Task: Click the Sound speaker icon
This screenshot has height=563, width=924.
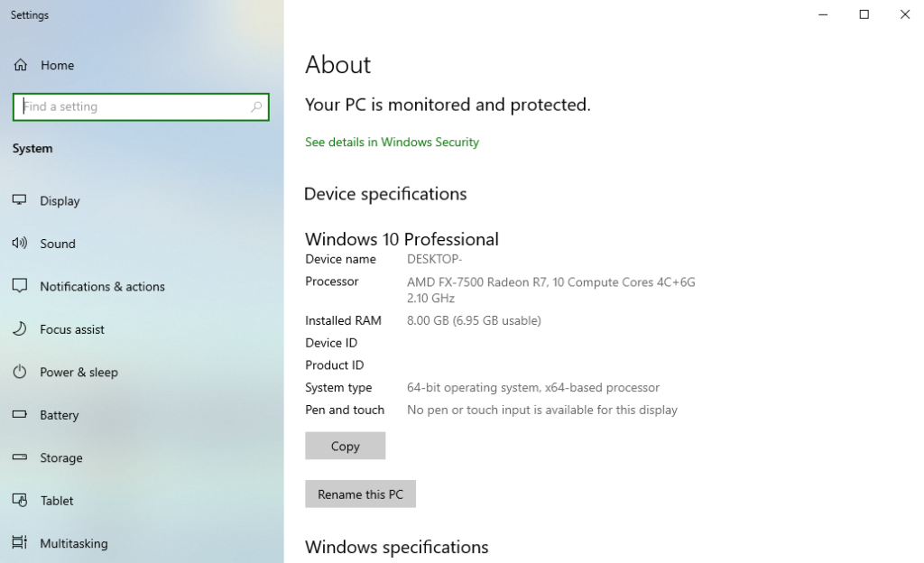Action: 19,244
